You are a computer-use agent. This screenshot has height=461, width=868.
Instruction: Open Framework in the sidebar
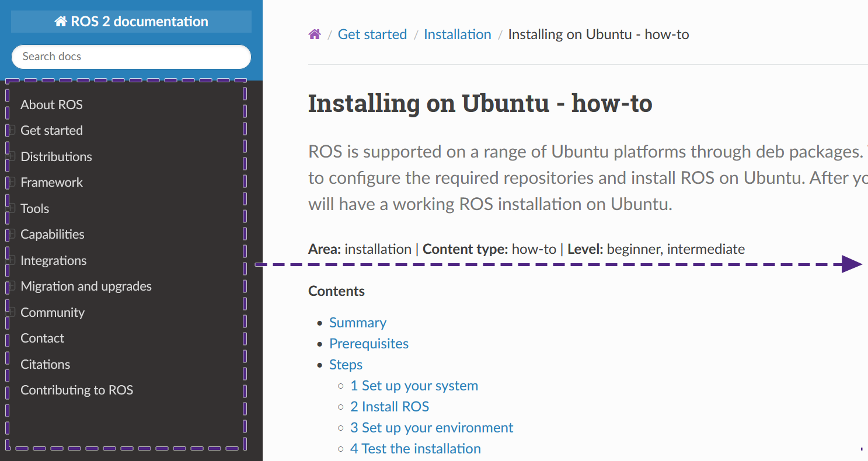(51, 183)
